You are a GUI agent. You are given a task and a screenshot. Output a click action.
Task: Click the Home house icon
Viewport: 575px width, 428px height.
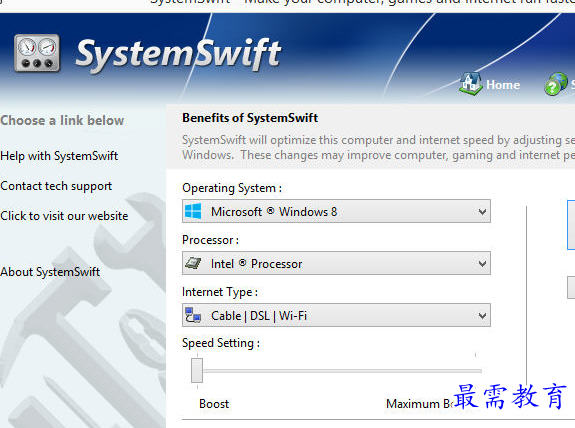pos(470,84)
